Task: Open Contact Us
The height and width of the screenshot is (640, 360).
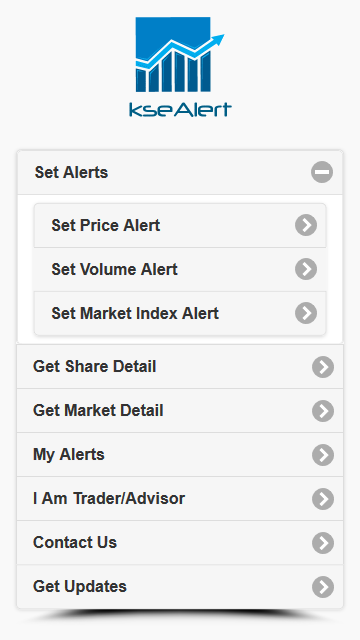Action: (x=180, y=543)
